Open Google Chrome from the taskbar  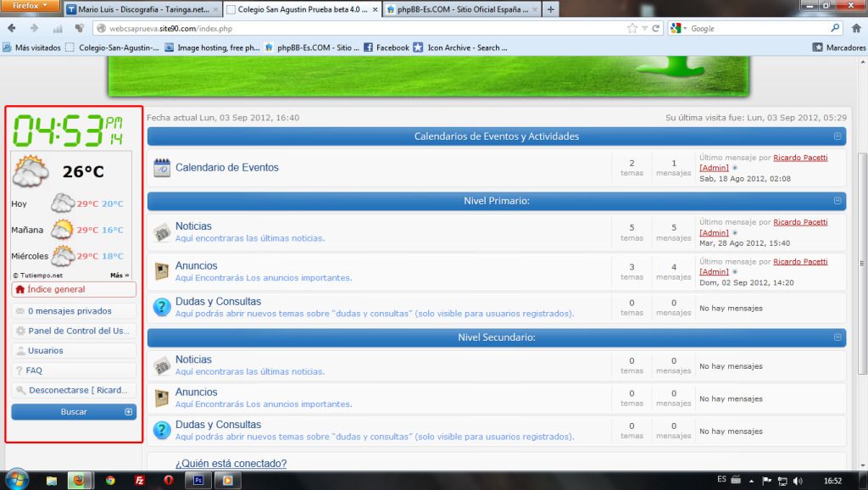click(110, 480)
